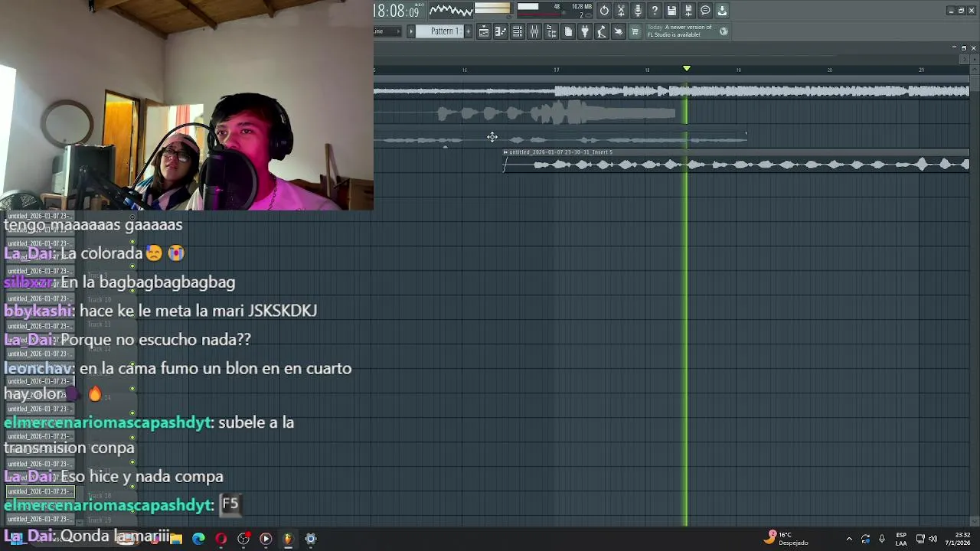Click the globe icon beside news panel
Screen dimensions: 980x551
pyautogui.click(x=724, y=31)
